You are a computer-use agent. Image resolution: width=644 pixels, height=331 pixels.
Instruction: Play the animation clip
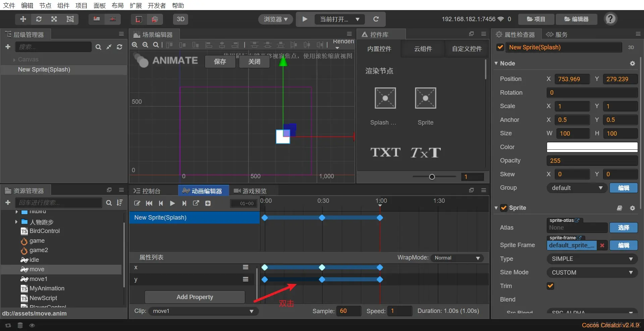coord(172,203)
